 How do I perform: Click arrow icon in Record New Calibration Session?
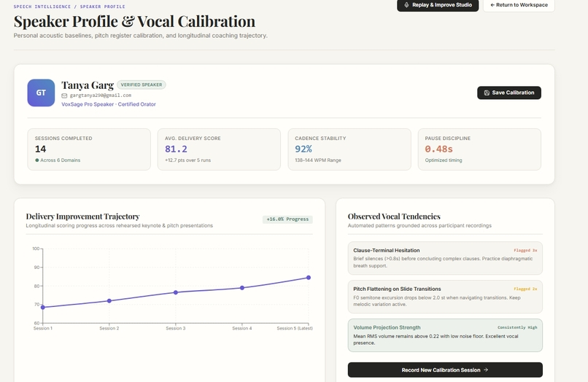pyautogui.click(x=486, y=370)
